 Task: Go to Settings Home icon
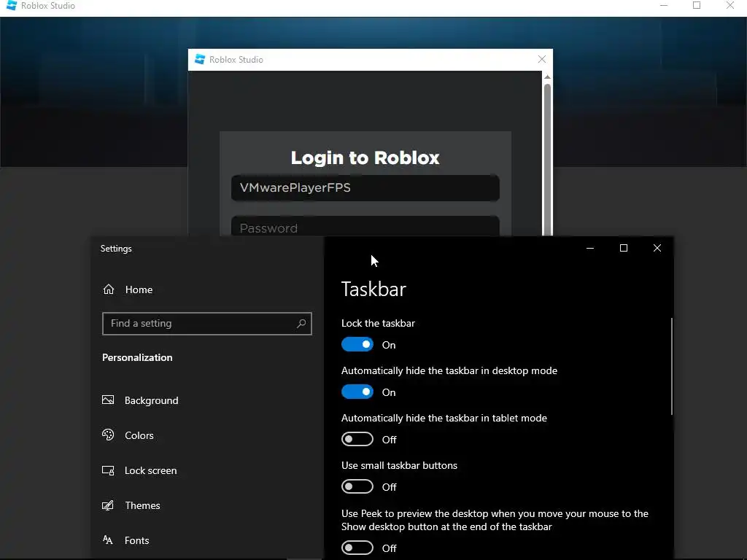109,289
